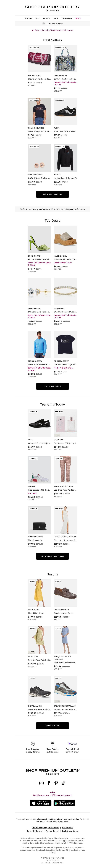Click the Shop Trending Today button
105x868 pixels.
(x=52, y=556)
